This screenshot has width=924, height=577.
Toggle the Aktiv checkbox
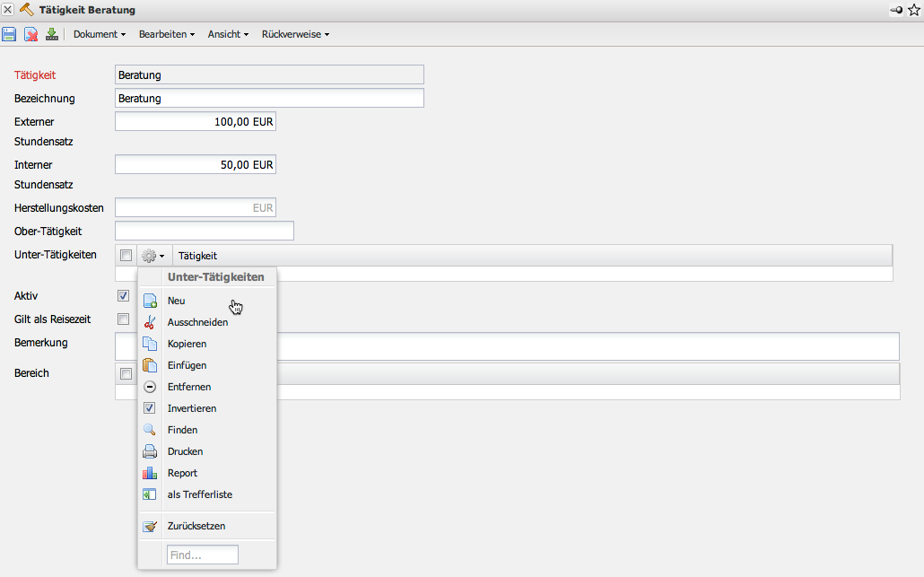pos(123,296)
